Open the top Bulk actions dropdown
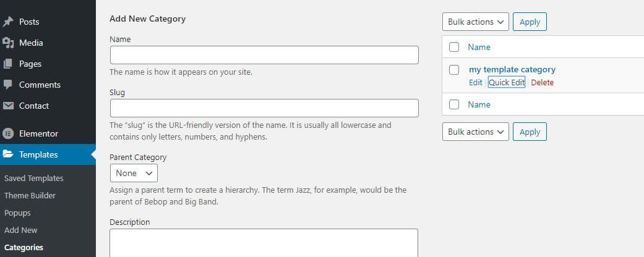 [x=476, y=22]
